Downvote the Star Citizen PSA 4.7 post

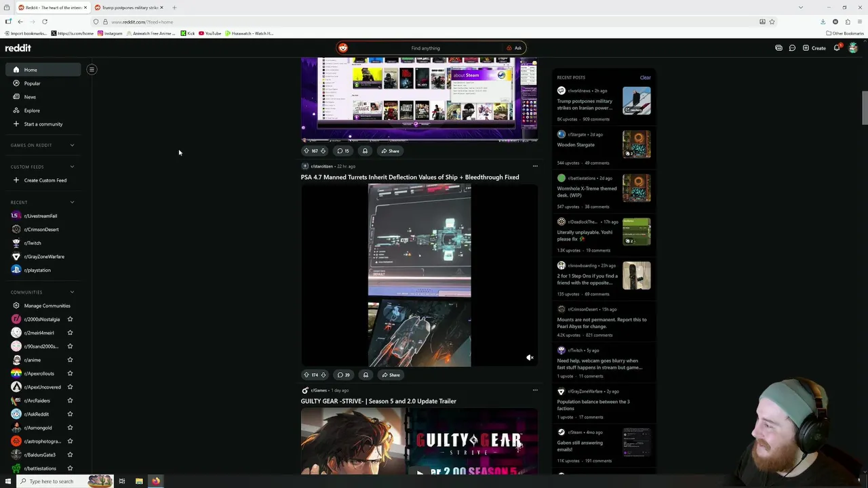pos(323,375)
